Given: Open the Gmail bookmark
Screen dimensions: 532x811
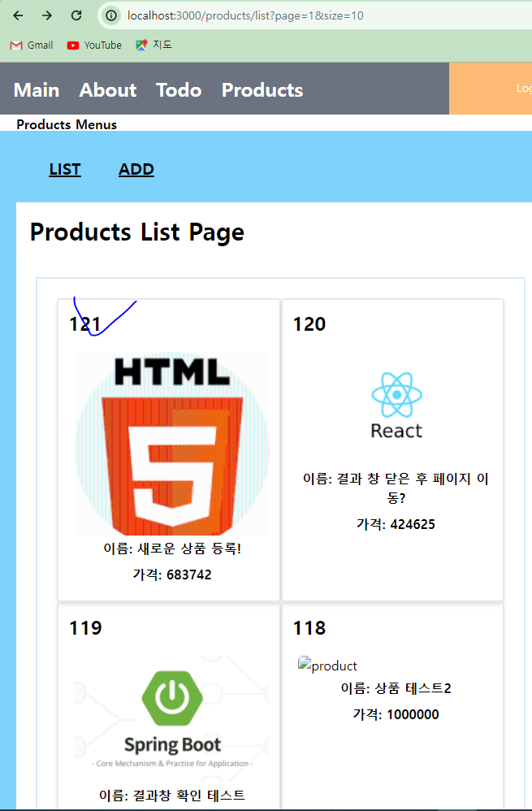Looking at the screenshot, I should (32, 46).
